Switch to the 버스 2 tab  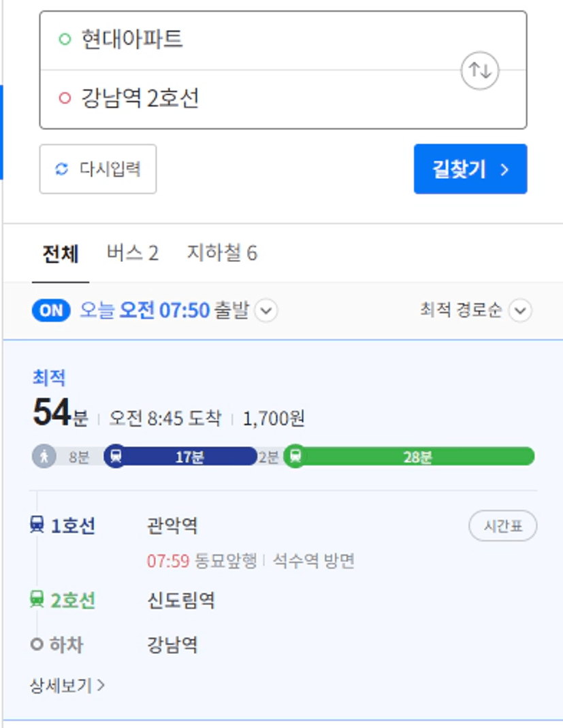(x=133, y=253)
